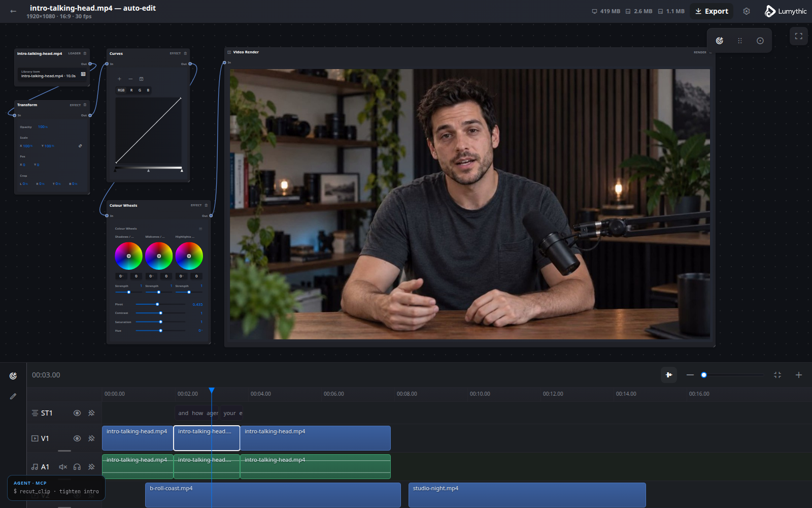
Task: Click the 00:03.00 timecode display
Action: [46, 375]
